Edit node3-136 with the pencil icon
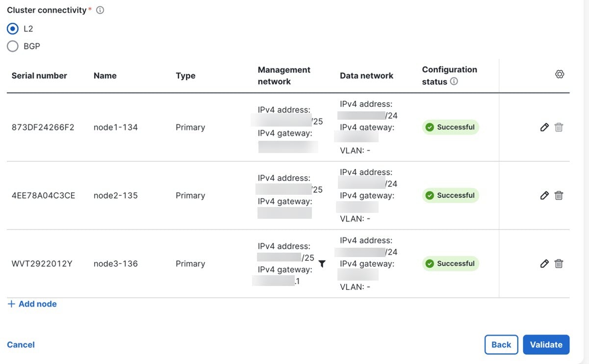This screenshot has height=364, width=589. click(544, 264)
